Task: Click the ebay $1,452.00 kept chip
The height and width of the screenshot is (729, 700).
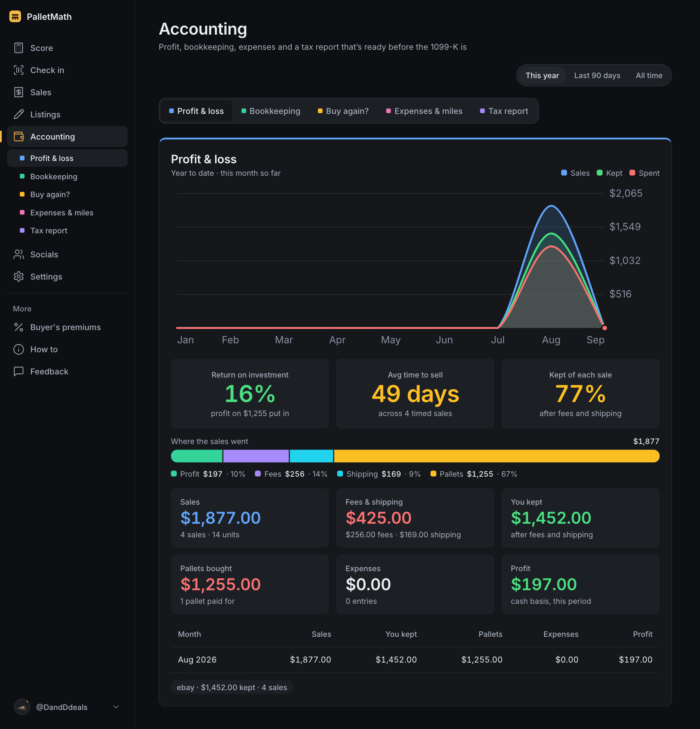Action: 232,687
